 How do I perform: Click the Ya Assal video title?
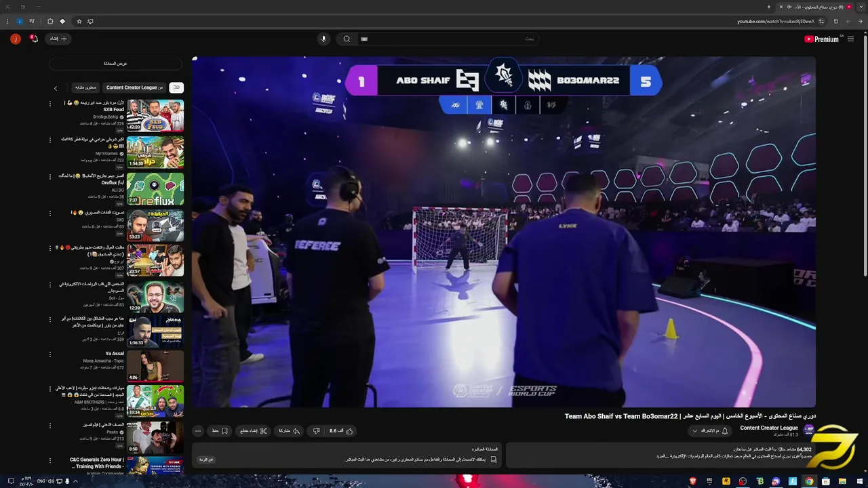pyautogui.click(x=115, y=354)
